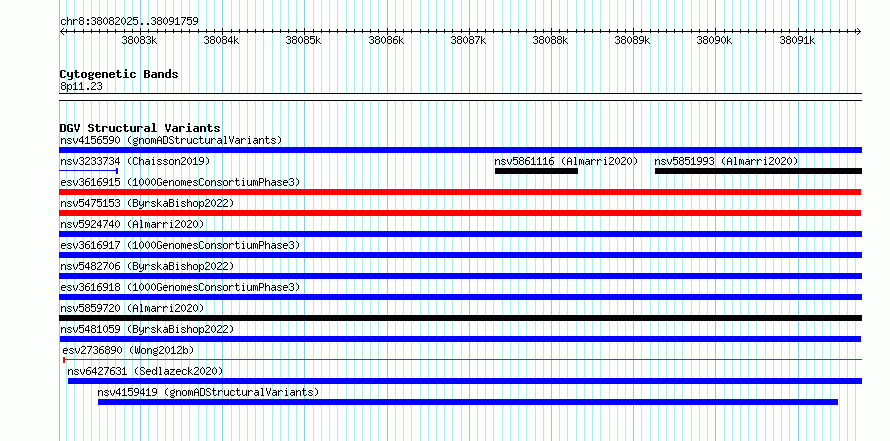
Task: Open nsv6427631 (Sedlazeck2020) label
Action: tap(145, 371)
